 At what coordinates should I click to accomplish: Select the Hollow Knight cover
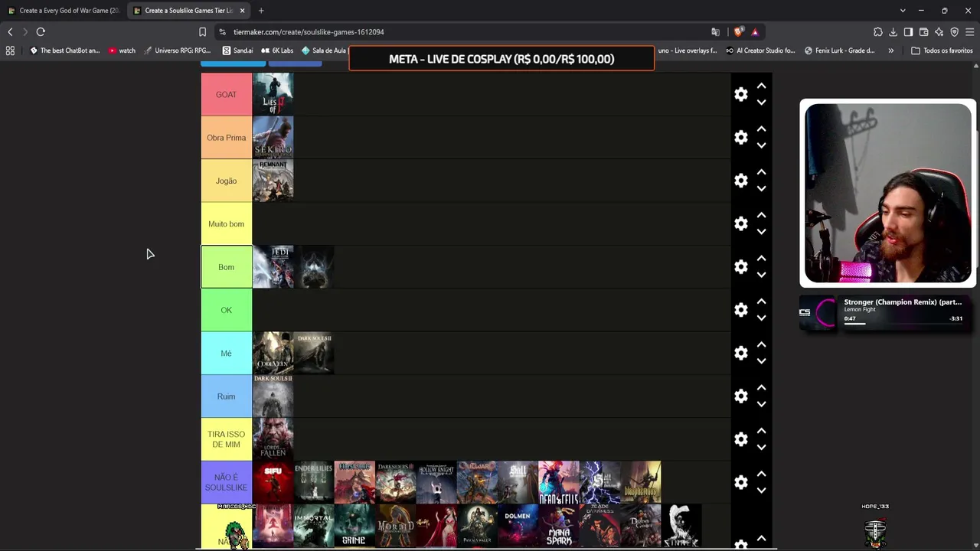(436, 482)
